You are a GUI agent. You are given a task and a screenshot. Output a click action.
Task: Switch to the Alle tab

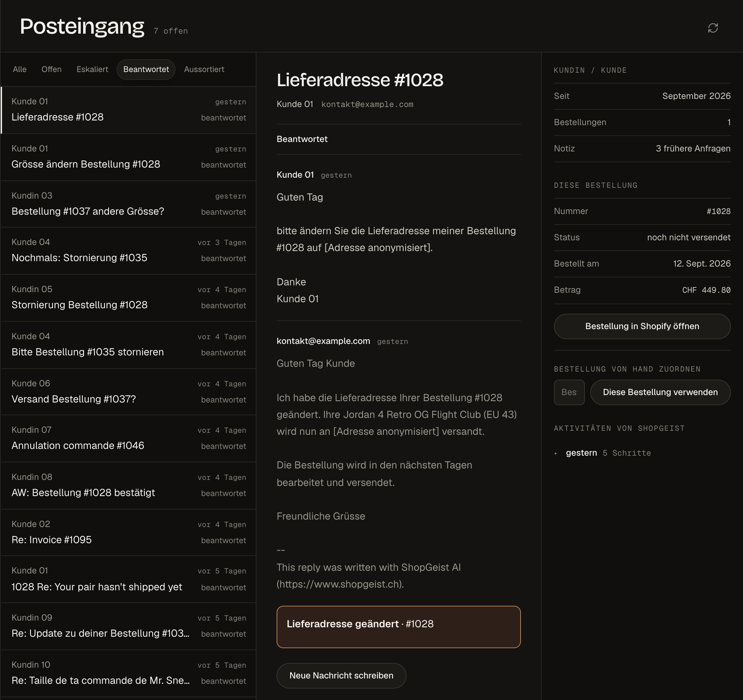(20, 70)
